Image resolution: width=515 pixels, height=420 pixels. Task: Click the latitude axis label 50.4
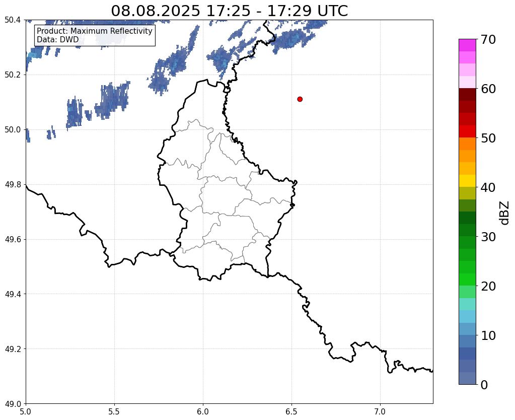(13, 20)
